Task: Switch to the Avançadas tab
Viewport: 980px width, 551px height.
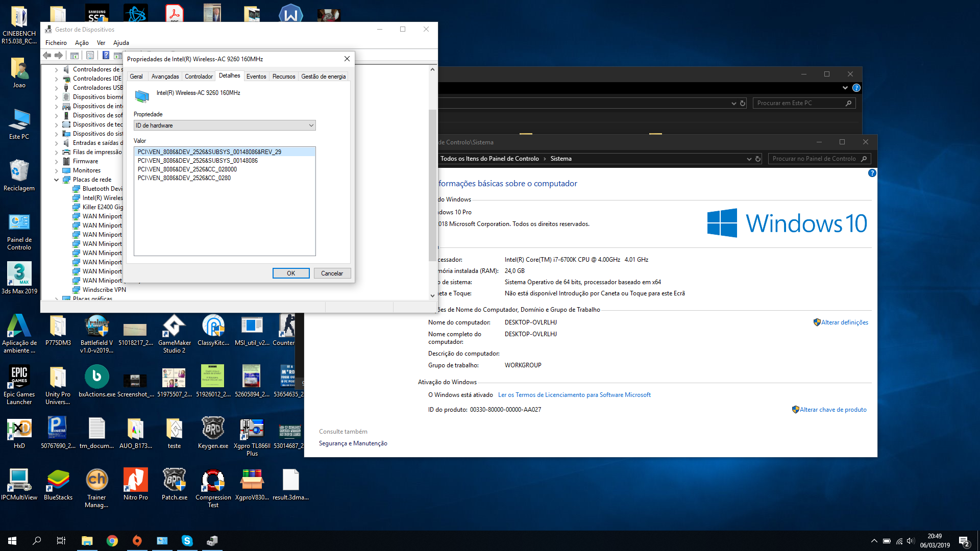Action: [165, 77]
